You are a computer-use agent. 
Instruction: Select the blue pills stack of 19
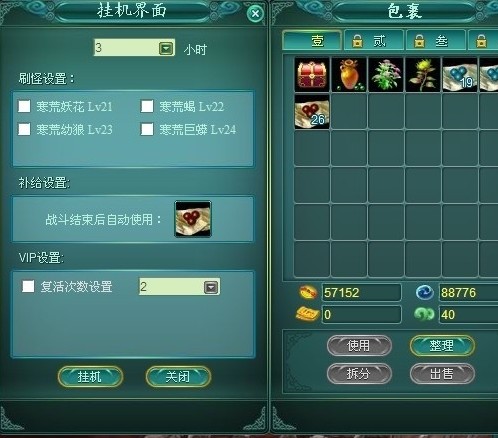pyautogui.click(x=460, y=74)
